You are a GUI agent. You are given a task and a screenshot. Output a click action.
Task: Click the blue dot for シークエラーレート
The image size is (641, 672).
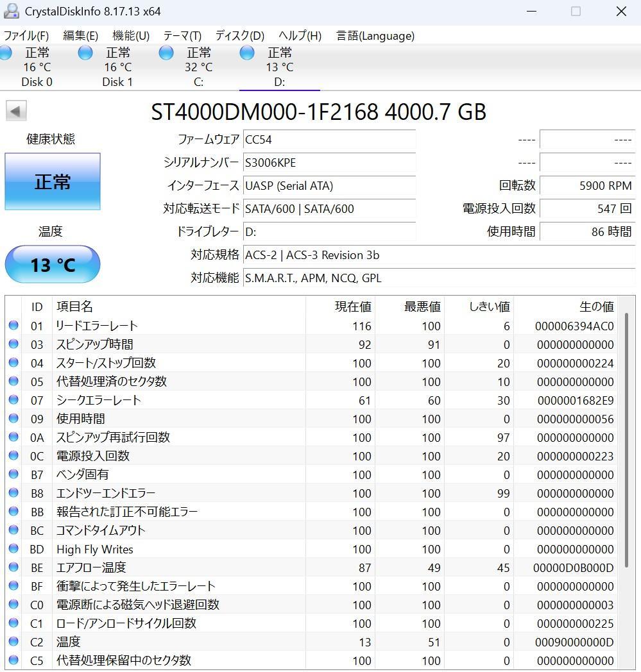[13, 400]
